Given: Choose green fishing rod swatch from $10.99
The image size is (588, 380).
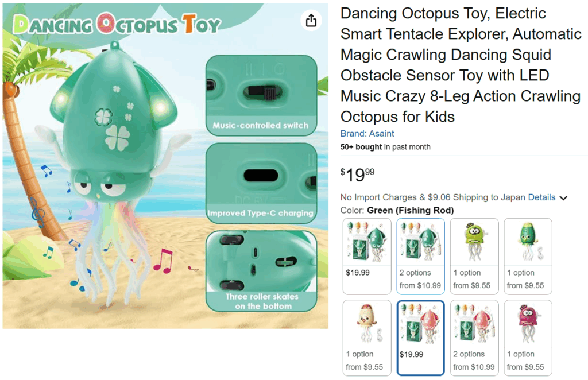Looking at the screenshot, I should (420, 257).
